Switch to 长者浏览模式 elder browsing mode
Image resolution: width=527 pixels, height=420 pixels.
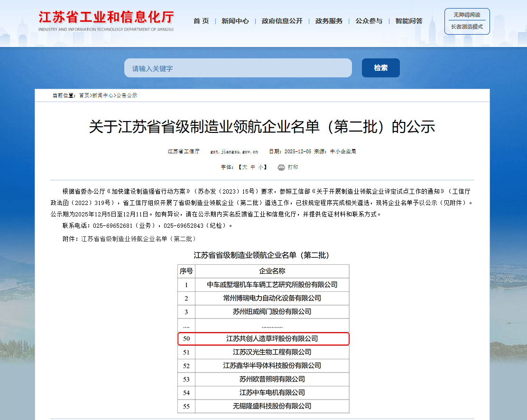(467, 27)
